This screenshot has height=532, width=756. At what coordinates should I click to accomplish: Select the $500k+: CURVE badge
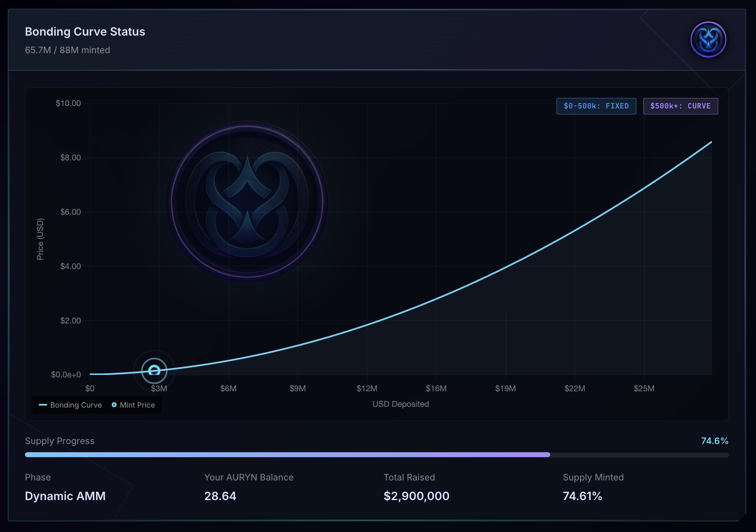click(x=680, y=106)
